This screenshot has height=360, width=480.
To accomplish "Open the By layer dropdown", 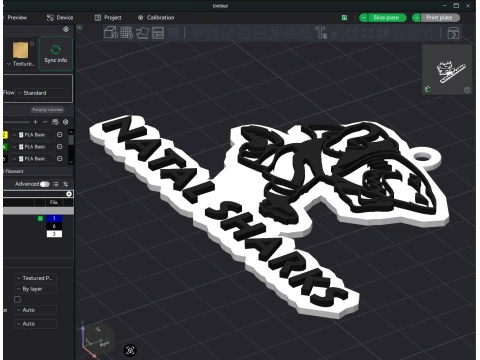I will point(36,289).
